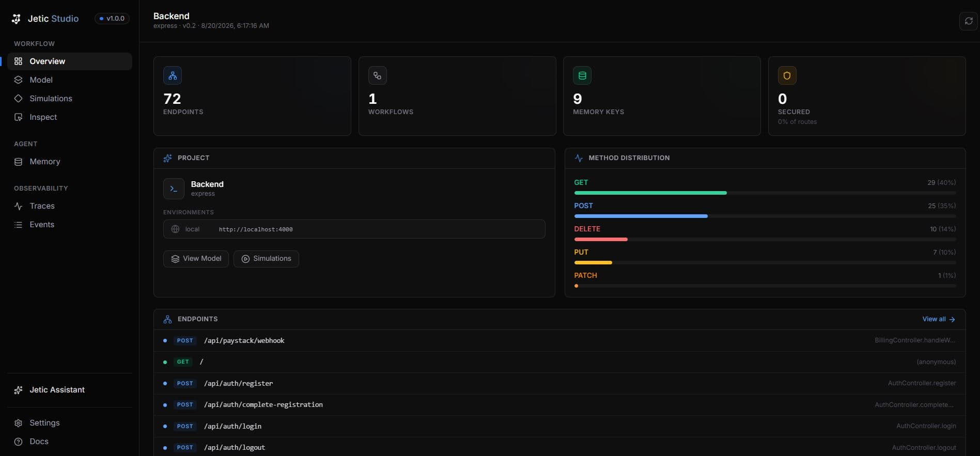This screenshot has width=980, height=456.
Task: Click the Traces pulse icon in sidebar
Action: pyautogui.click(x=18, y=206)
